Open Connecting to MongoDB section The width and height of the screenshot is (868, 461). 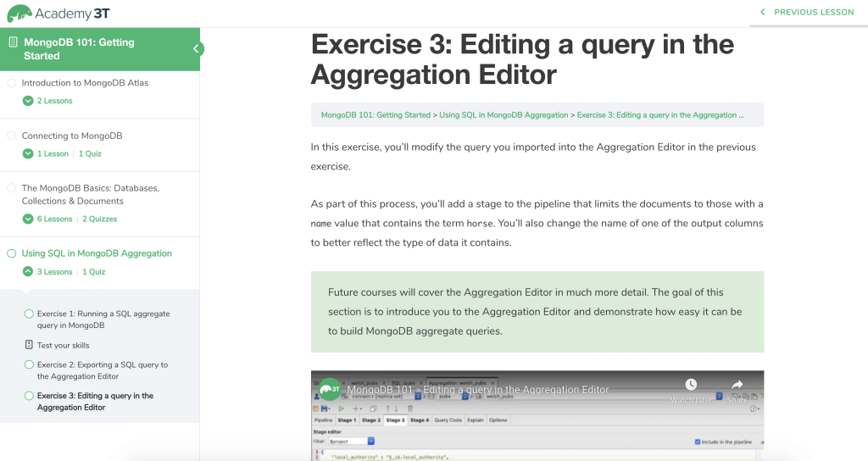[x=72, y=136]
